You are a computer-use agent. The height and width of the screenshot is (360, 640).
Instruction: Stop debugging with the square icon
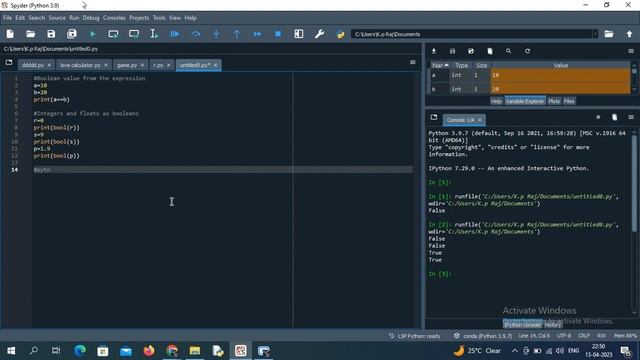click(x=278, y=34)
